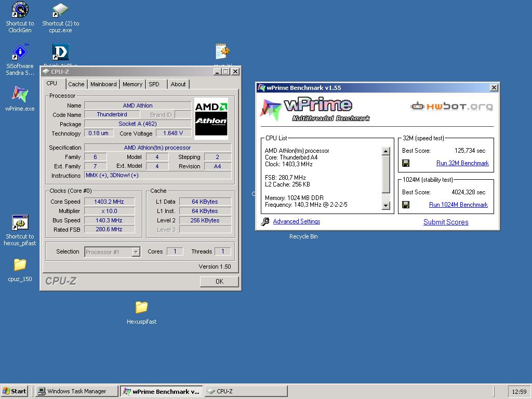
Task: Switch to the CPU tab in CPU-Z
Action: pyautogui.click(x=51, y=84)
